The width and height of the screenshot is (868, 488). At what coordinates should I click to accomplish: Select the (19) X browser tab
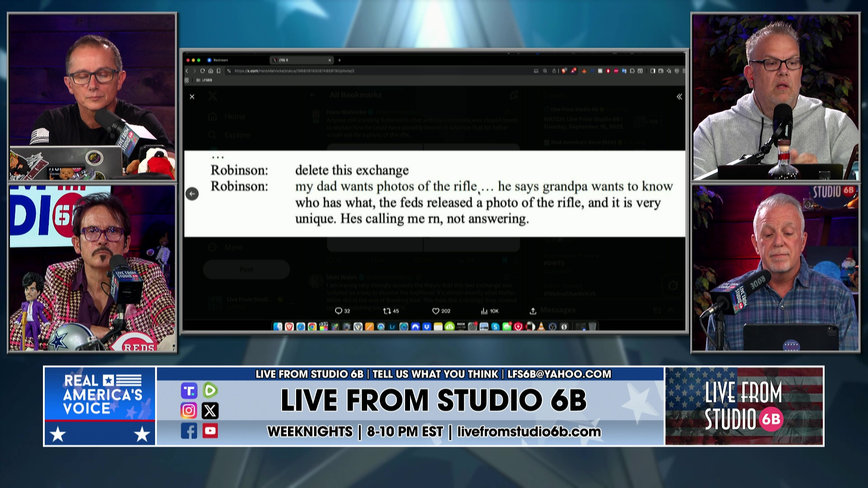tap(301, 60)
